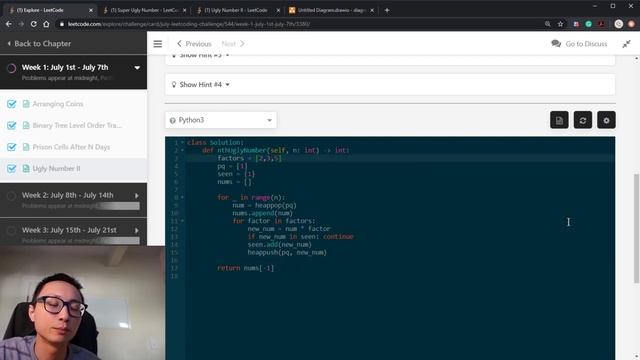Open browser zoom magnifier icon
The height and width of the screenshot is (360, 640).
(547, 24)
